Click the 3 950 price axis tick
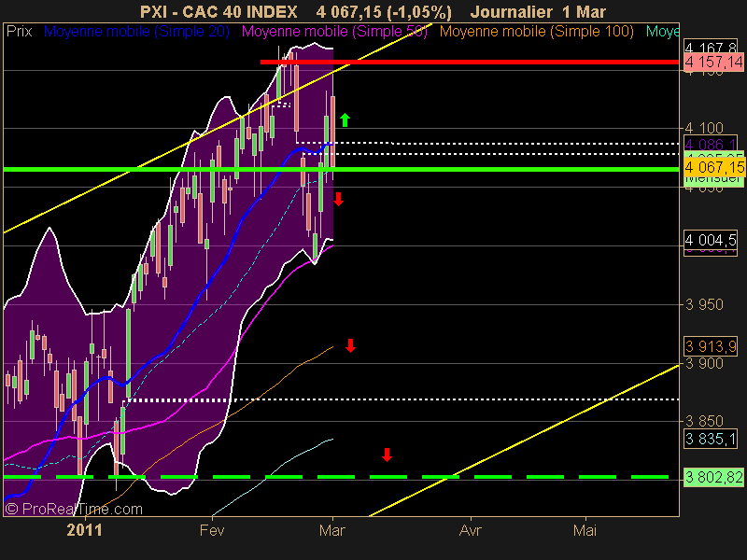This screenshot has height=560, width=747. 704,304
